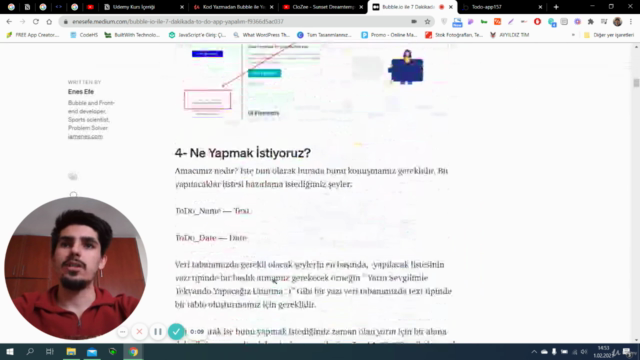Click the vertical scrollbar thumb
The image size is (640, 360).
pos(636,83)
